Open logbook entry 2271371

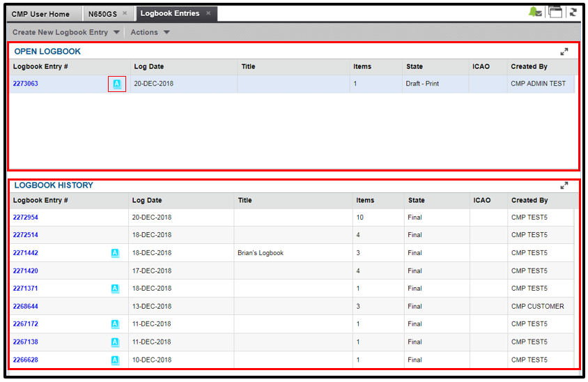26,289
